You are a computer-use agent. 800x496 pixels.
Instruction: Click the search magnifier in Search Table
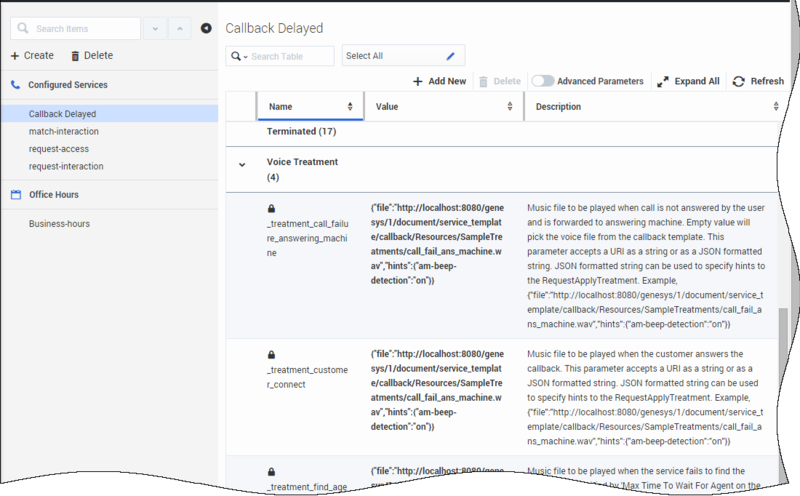tap(237, 56)
